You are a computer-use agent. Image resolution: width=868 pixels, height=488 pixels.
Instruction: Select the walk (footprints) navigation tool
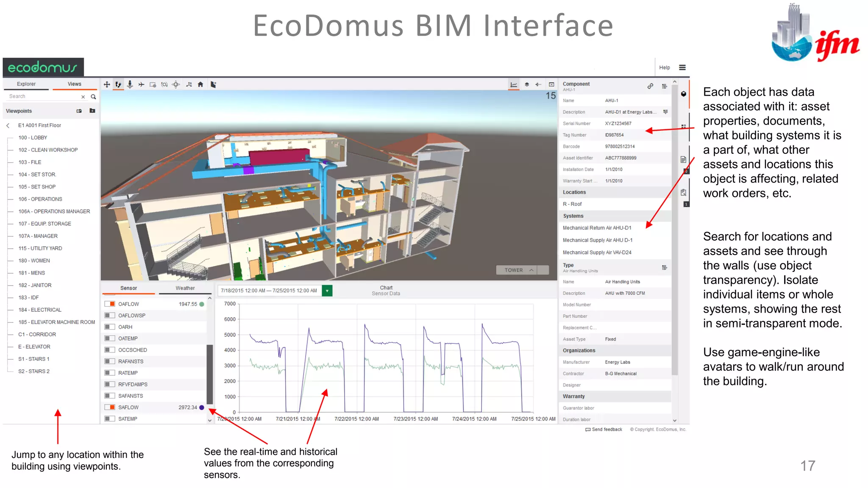coord(118,85)
